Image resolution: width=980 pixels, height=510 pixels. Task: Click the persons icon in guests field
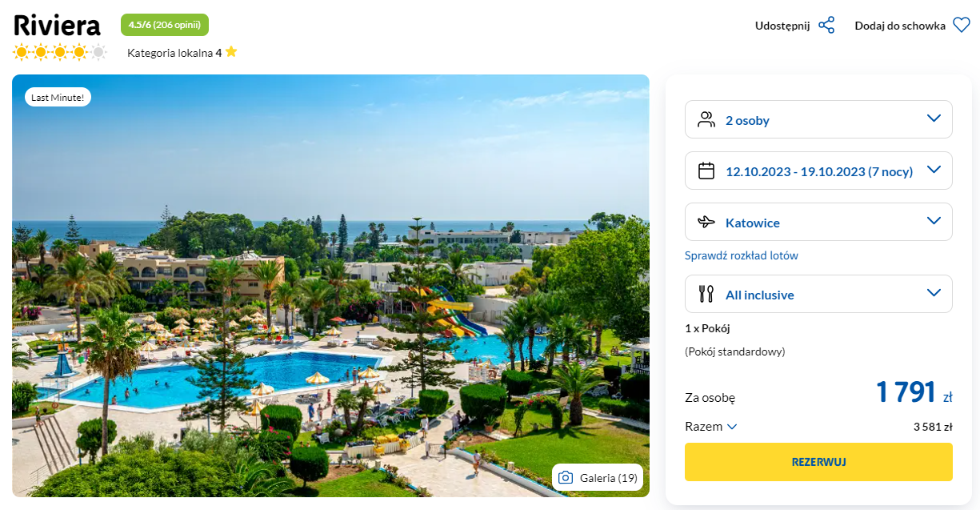pos(706,120)
